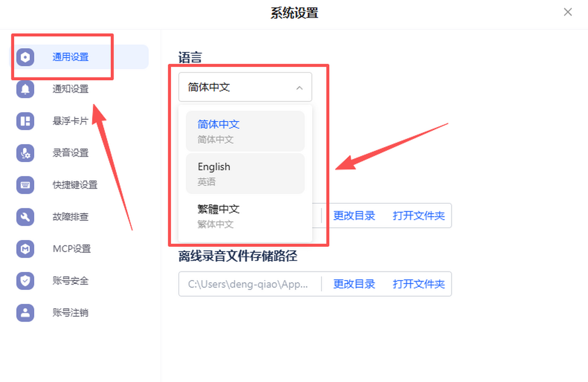Viewport: 588px width, 382px height.
Task: Click the 通用设置 hexagon icon
Action: [25, 57]
